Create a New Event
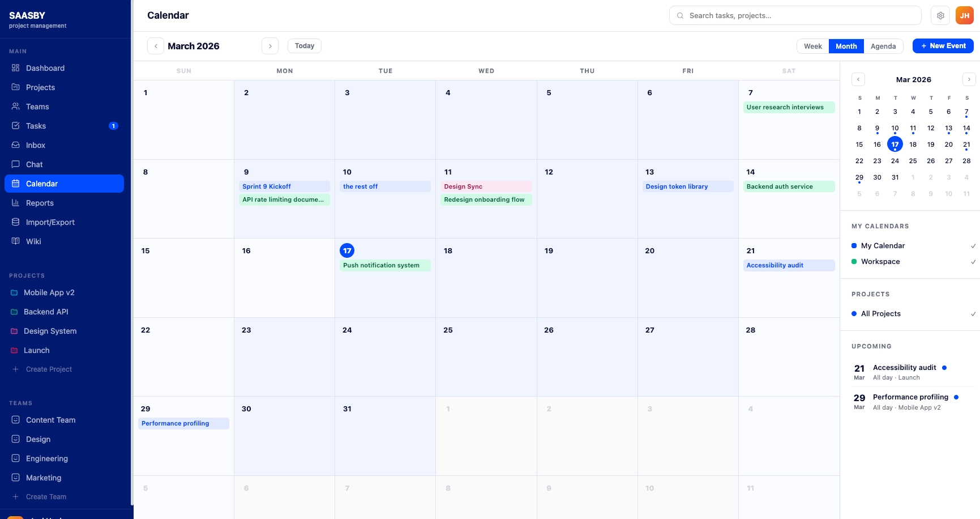980x519 pixels. tap(943, 46)
